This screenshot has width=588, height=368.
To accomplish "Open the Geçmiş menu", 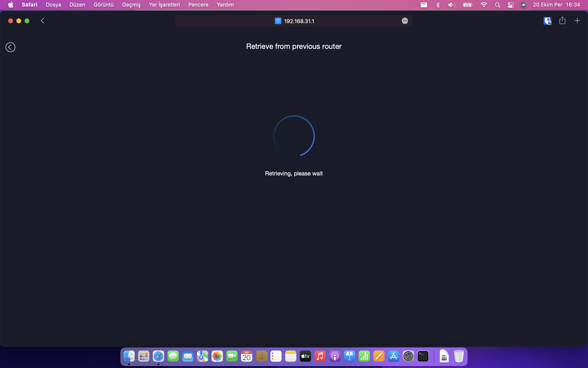I will click(131, 5).
